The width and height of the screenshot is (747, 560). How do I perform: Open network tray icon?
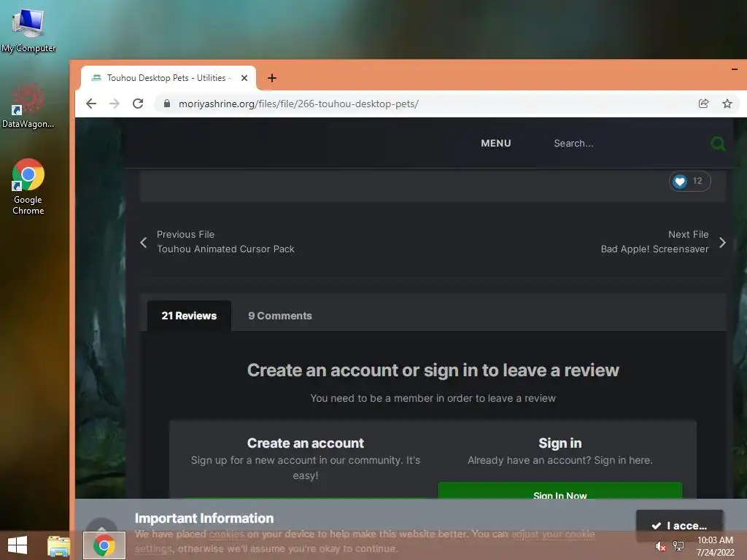pyautogui.click(x=678, y=546)
